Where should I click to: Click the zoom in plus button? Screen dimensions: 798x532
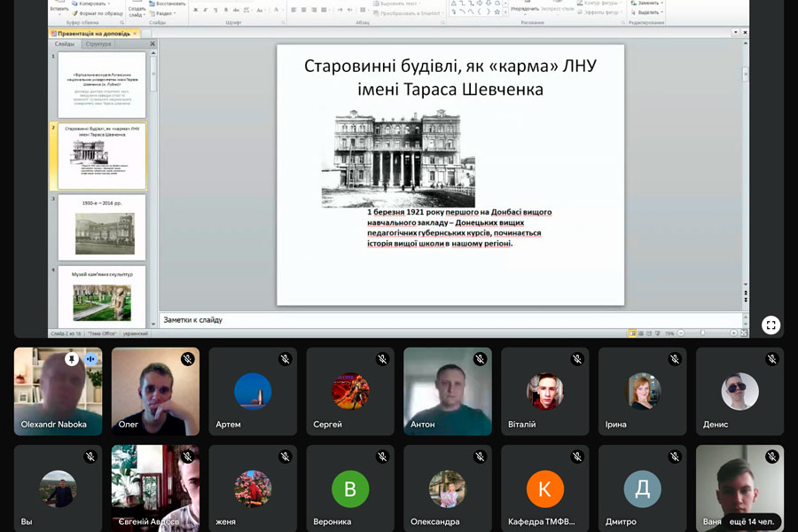(731, 333)
